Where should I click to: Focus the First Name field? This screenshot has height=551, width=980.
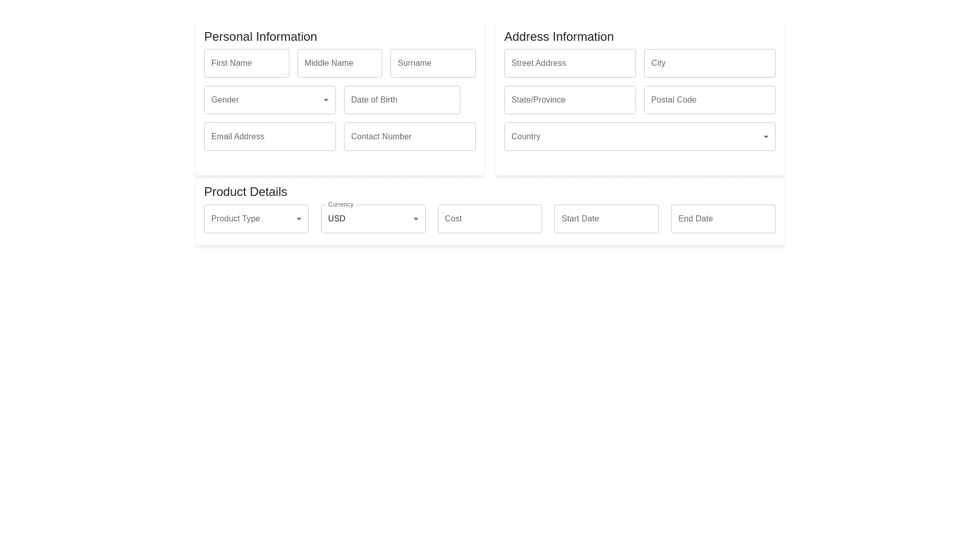247,63
